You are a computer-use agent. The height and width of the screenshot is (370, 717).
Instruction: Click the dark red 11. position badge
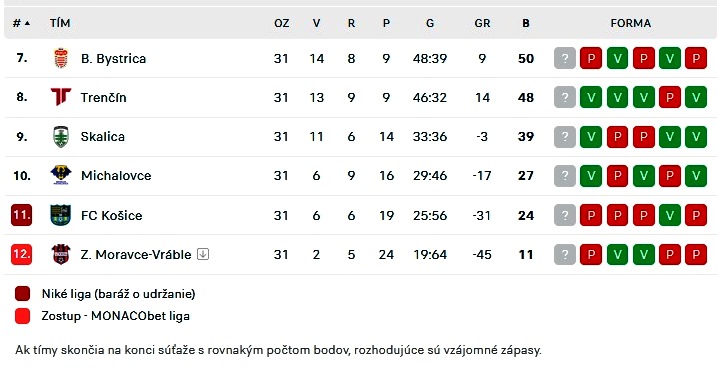pos(21,215)
